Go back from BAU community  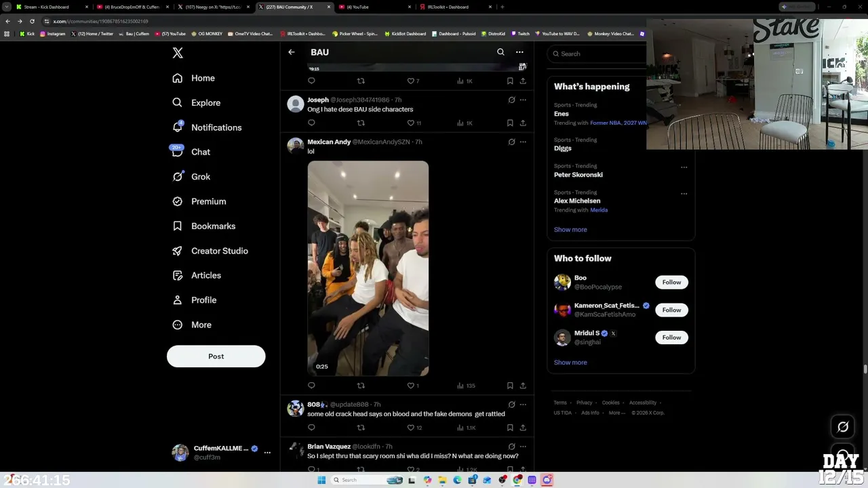click(x=292, y=52)
